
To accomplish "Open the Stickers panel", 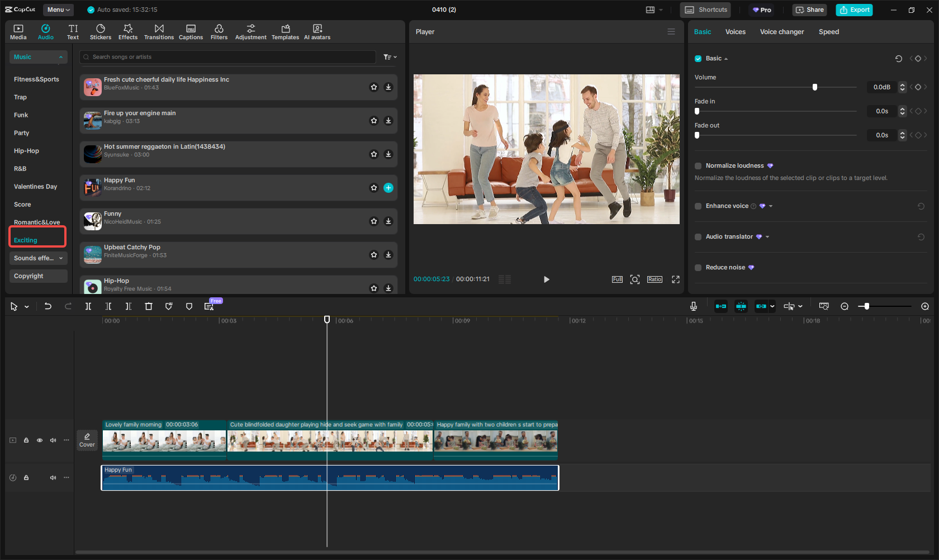I will coord(101,32).
